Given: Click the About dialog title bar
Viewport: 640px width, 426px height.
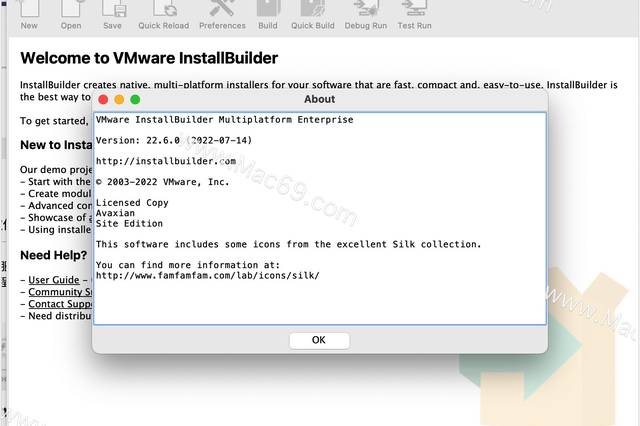Looking at the screenshot, I should (320, 99).
